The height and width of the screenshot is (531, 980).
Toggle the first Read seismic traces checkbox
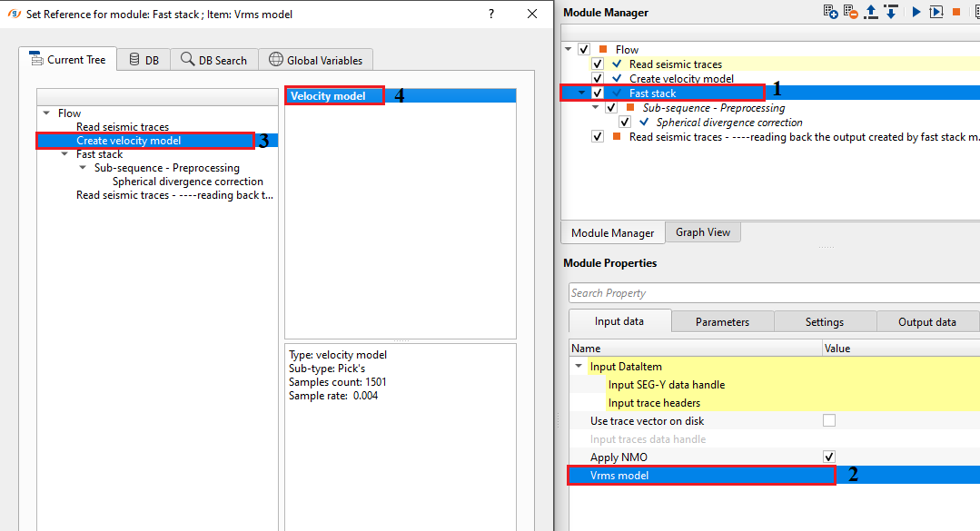pyautogui.click(x=598, y=64)
